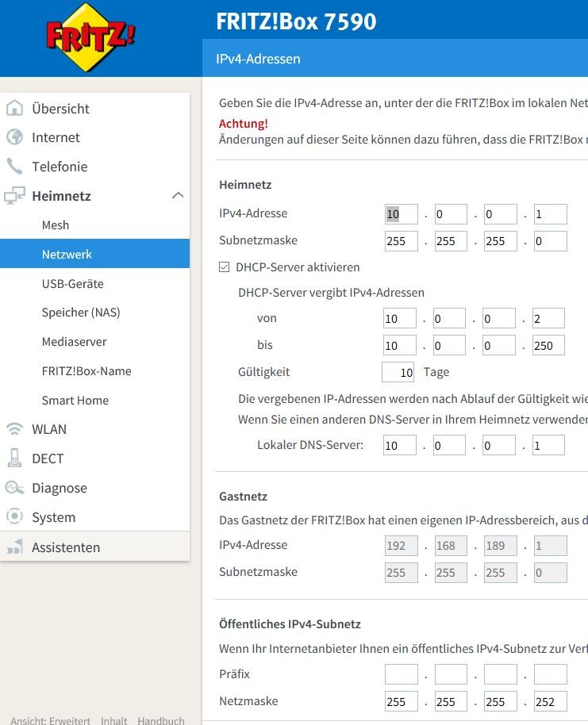Click the Assistenten icon
The width and height of the screenshot is (588, 725).
coord(14,547)
